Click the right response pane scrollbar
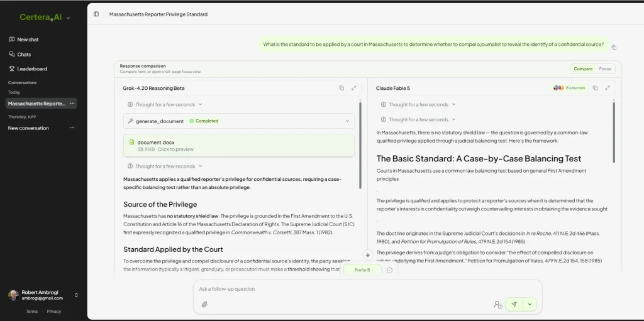 pos(614,132)
